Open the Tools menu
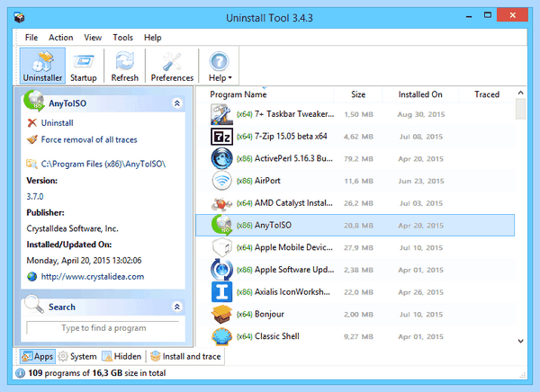540x392 pixels. click(123, 38)
